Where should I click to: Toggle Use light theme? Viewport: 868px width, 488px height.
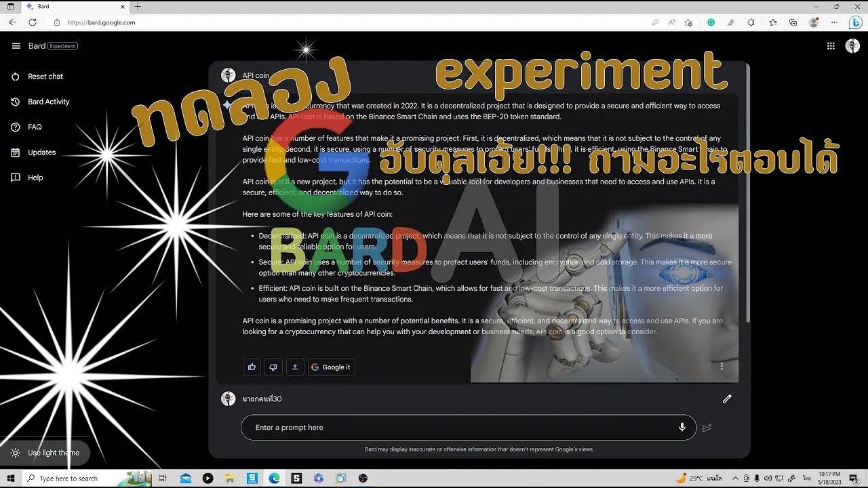(45, 453)
